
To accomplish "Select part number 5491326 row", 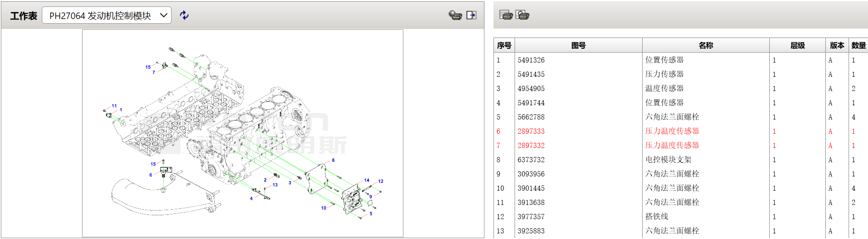I will point(531,60).
